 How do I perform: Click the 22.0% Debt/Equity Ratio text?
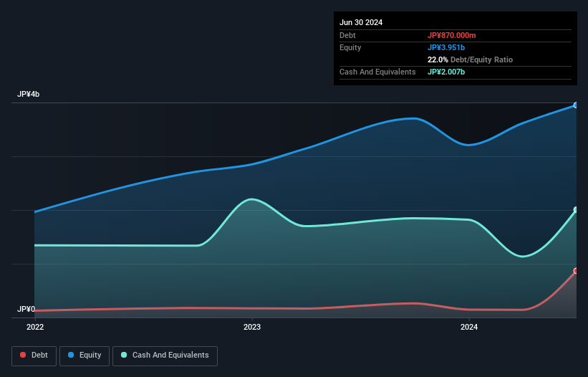tap(470, 59)
